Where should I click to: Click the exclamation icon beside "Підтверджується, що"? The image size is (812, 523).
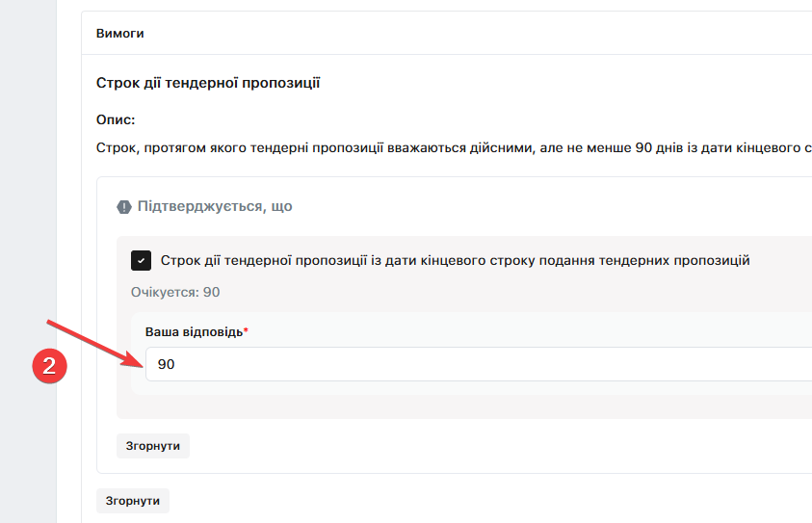point(124,207)
